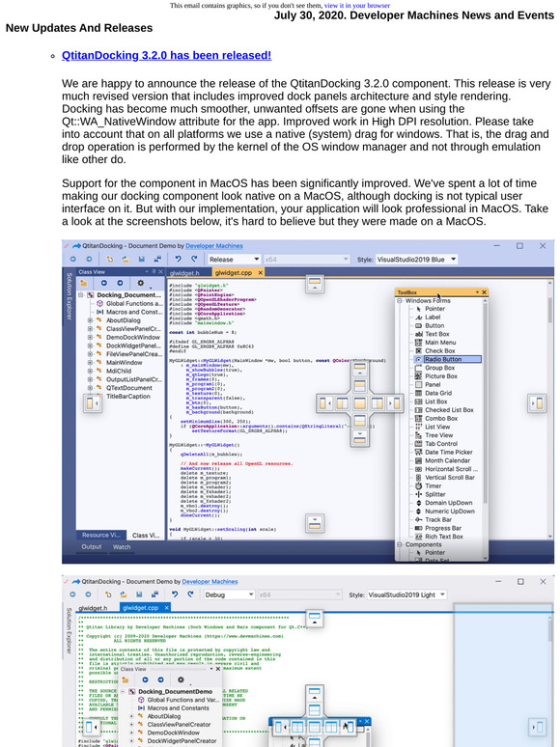Collapse the Windows Forms group in ToolBox
Screen dimensions: 560x747
tap(400, 301)
